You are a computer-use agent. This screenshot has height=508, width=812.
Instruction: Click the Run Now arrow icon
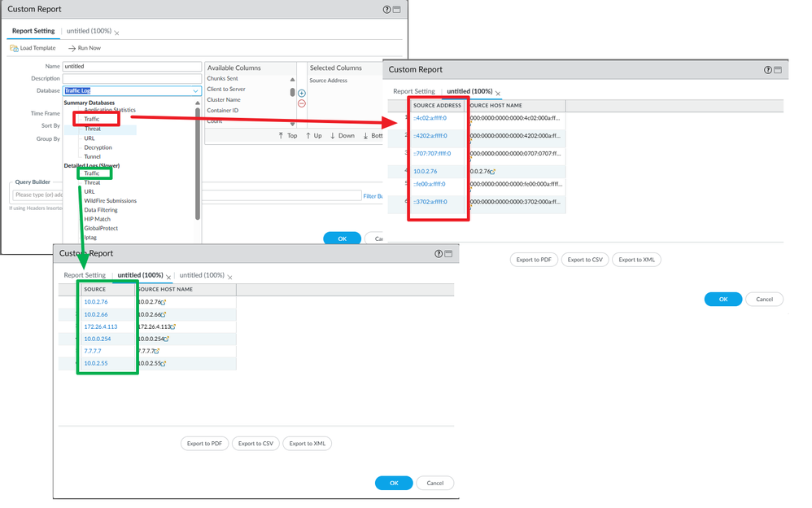(x=72, y=49)
